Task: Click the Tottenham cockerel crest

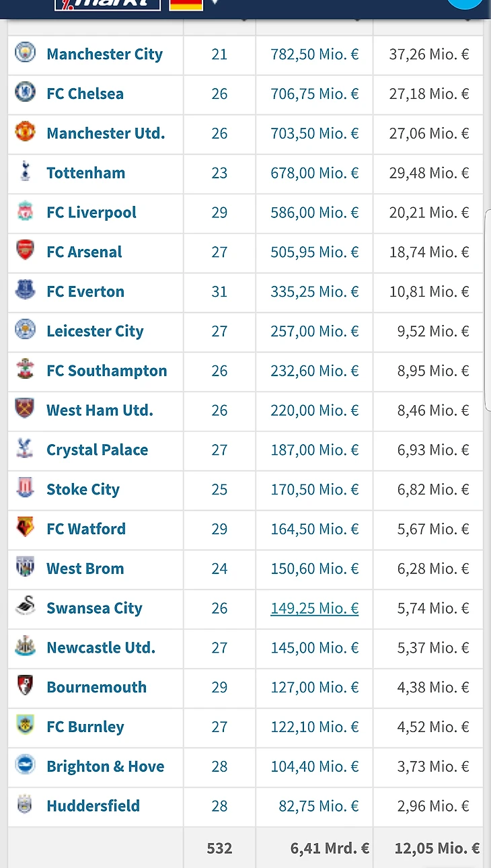Action: (25, 172)
